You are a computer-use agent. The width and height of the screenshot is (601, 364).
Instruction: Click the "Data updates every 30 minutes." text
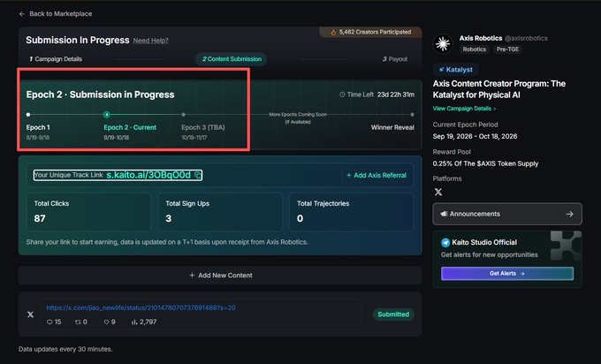coord(65,350)
